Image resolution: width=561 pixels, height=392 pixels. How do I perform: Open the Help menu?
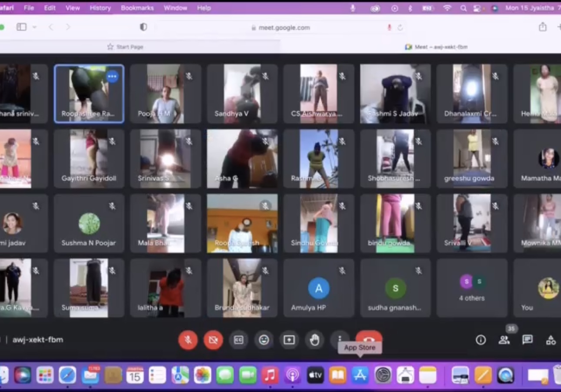204,8
